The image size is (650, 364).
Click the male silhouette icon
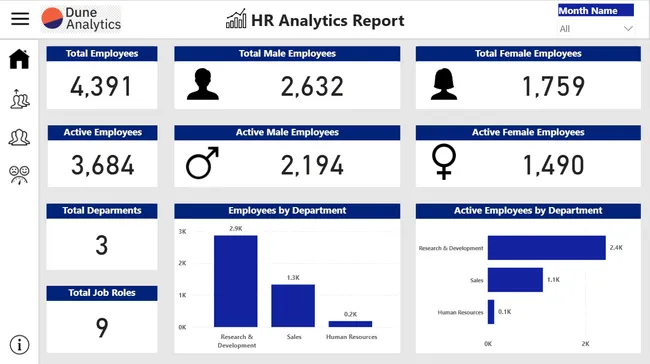[202, 85]
